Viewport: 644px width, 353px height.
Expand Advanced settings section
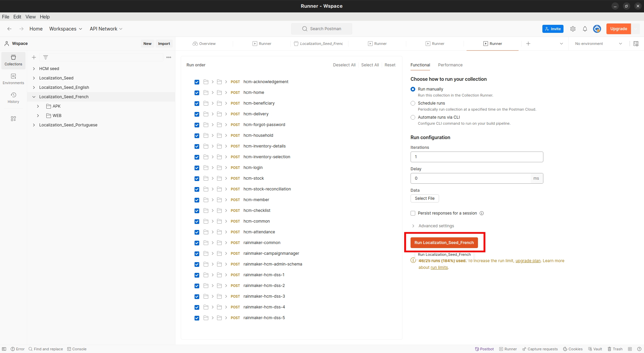coord(436,226)
